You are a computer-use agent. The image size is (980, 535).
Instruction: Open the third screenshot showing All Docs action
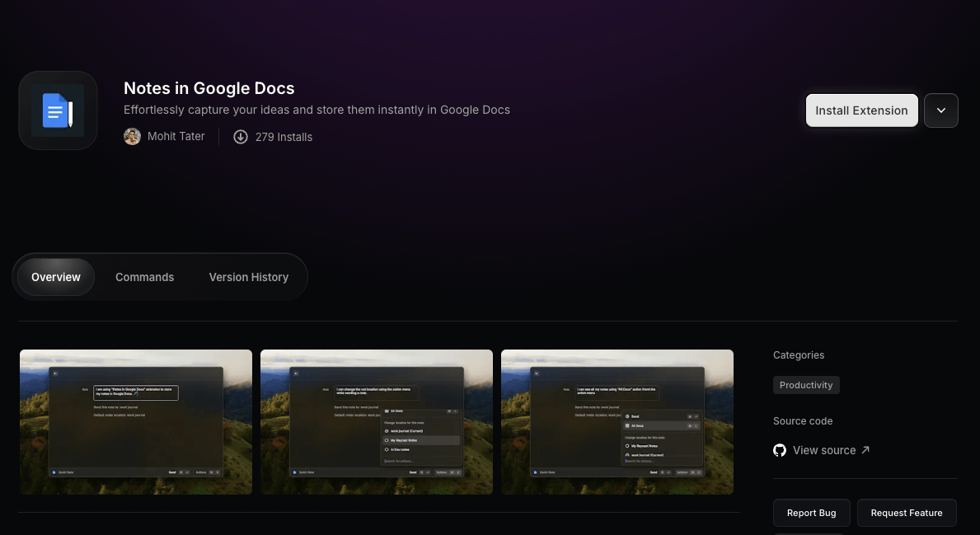pyautogui.click(x=617, y=422)
